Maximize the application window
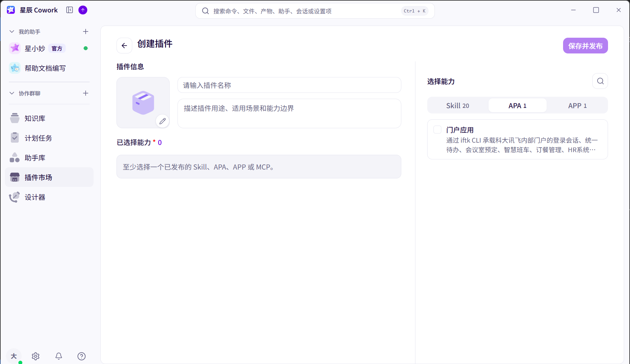 [x=596, y=10]
